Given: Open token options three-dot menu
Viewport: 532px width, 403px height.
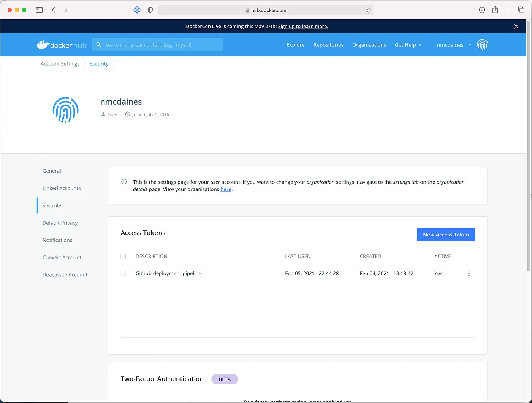Looking at the screenshot, I should click(469, 273).
